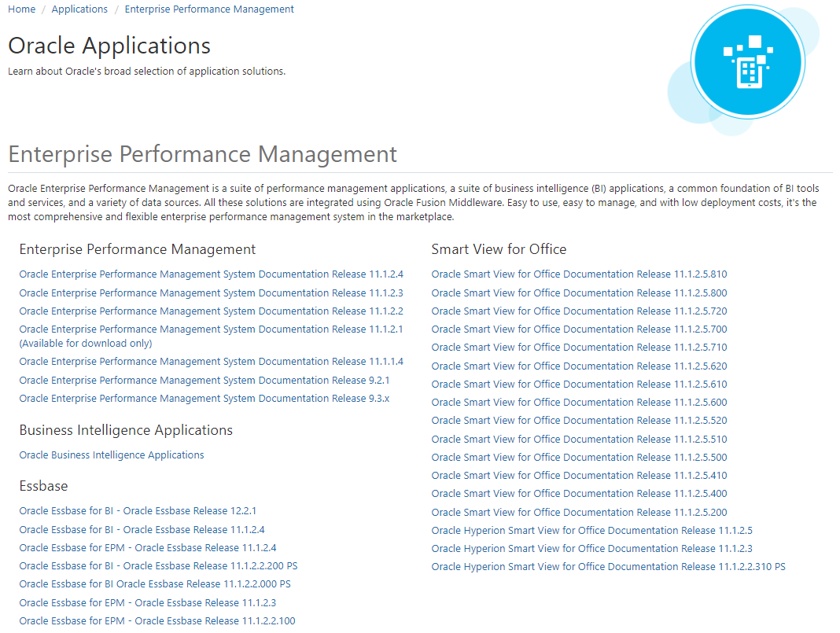This screenshot has height=633, width=840.
Task: Open EPM System Documentation Release 11.1.2.3
Action: [x=211, y=293]
